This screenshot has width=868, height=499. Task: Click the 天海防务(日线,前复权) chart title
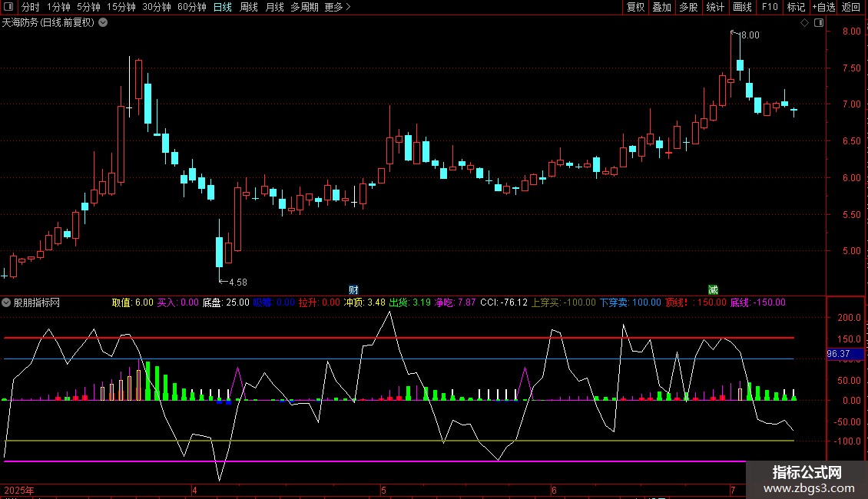(x=48, y=23)
